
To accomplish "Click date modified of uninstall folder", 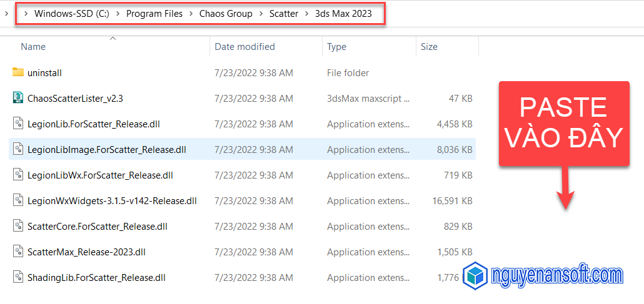I will [254, 73].
